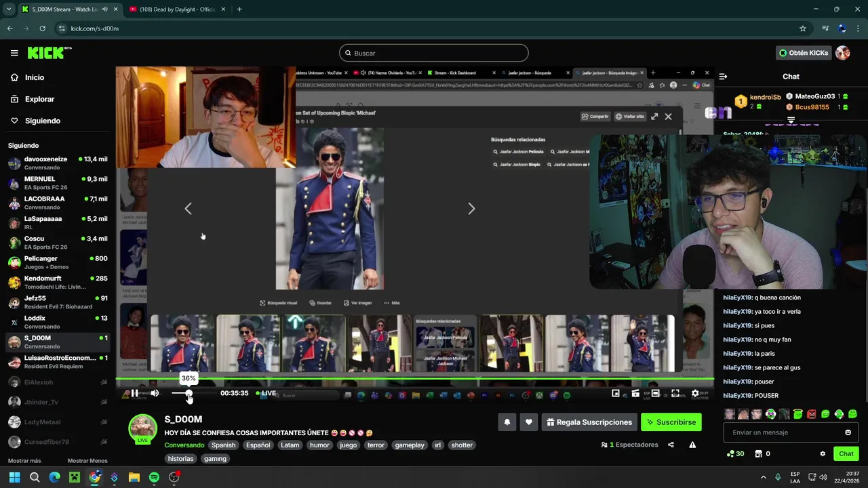Select the Spanish tag

click(x=223, y=445)
